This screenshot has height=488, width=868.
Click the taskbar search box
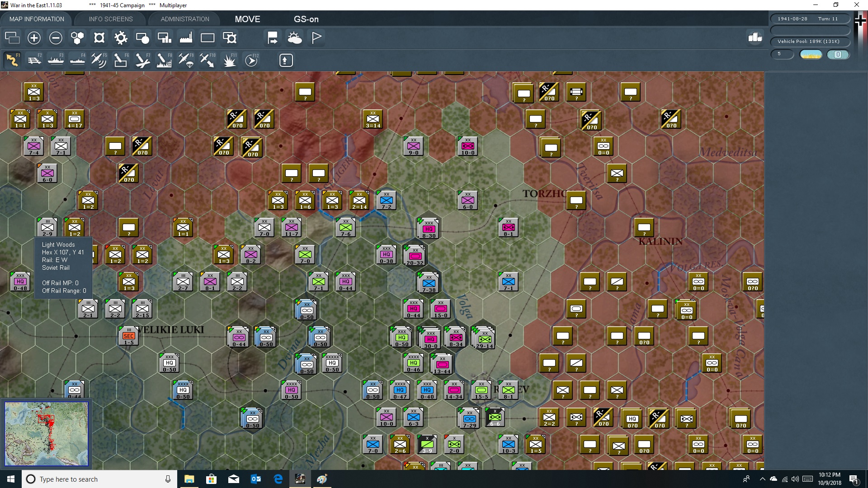coord(99,479)
